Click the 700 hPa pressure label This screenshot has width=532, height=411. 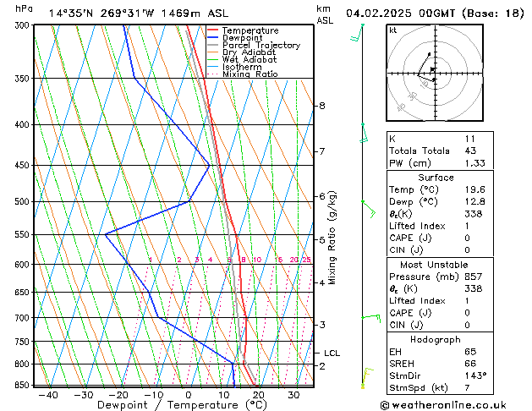pyautogui.click(x=24, y=318)
